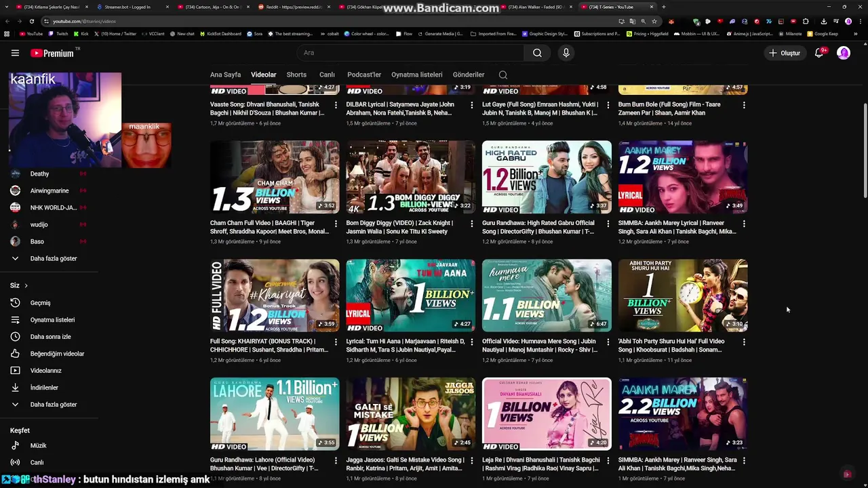Open Oynatma listeleri in the sidebar
This screenshot has width=868, height=488.
click(x=51, y=320)
